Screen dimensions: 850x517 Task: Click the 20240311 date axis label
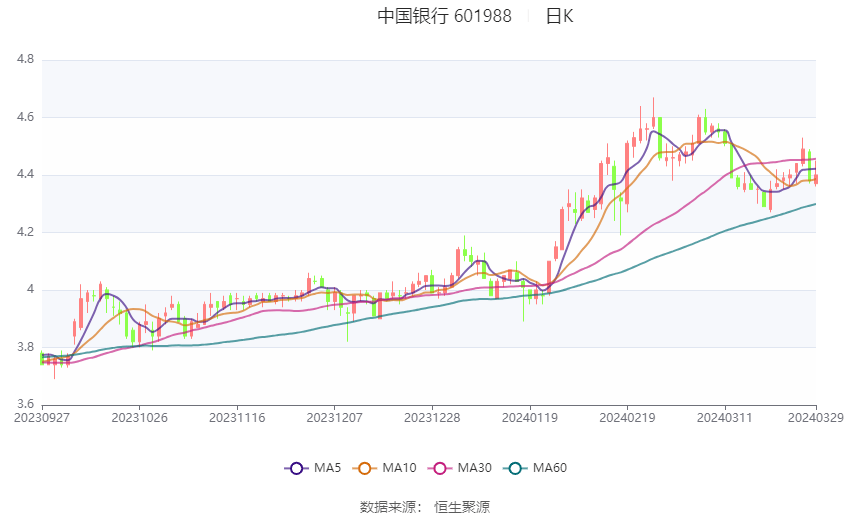pos(725,418)
